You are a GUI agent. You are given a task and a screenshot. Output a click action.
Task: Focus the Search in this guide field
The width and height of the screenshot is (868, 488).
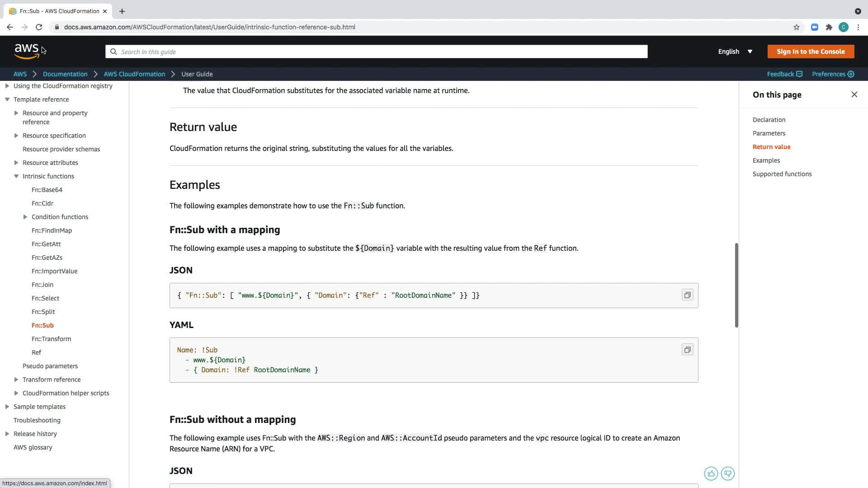click(376, 52)
